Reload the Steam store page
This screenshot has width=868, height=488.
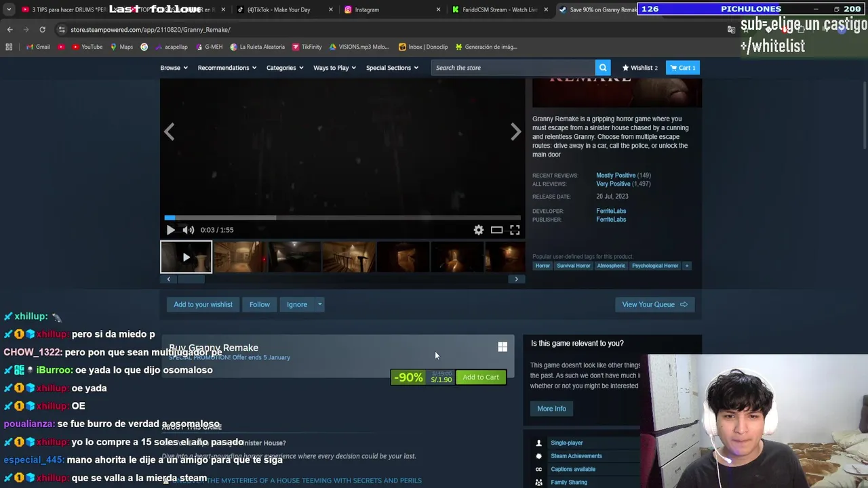pyautogui.click(x=42, y=30)
